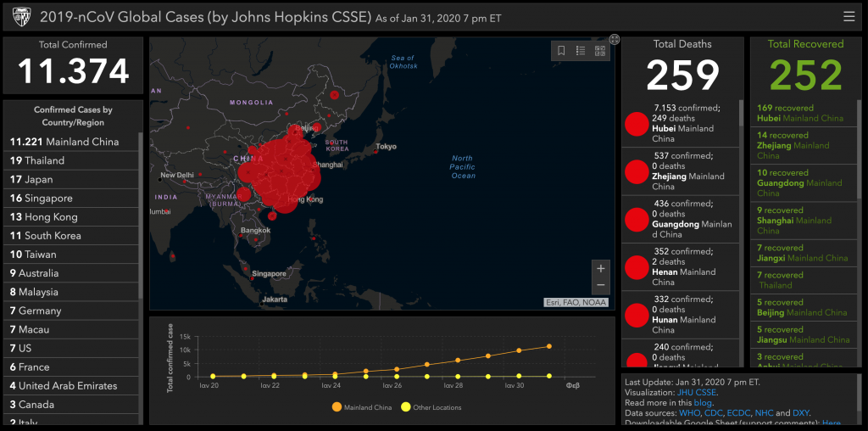Toggle Mainland China series in chart legend
Image resolution: width=868 pixels, height=431 pixels.
coord(363,407)
